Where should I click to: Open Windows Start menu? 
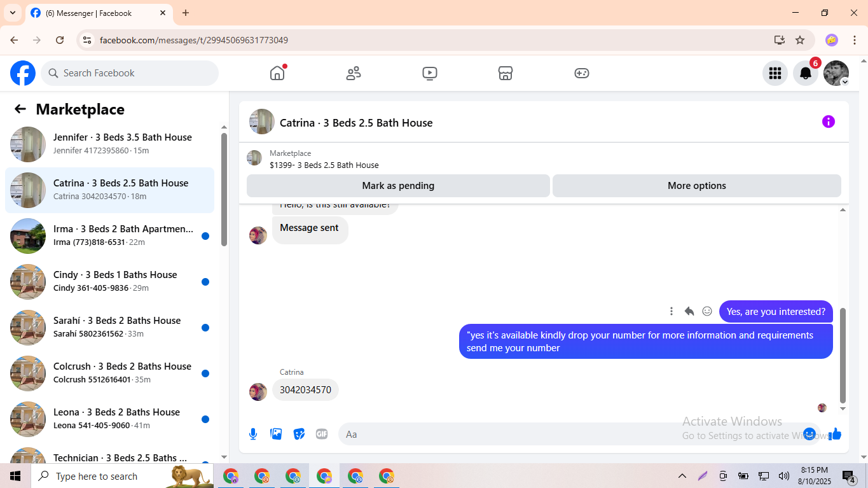pos(15,476)
